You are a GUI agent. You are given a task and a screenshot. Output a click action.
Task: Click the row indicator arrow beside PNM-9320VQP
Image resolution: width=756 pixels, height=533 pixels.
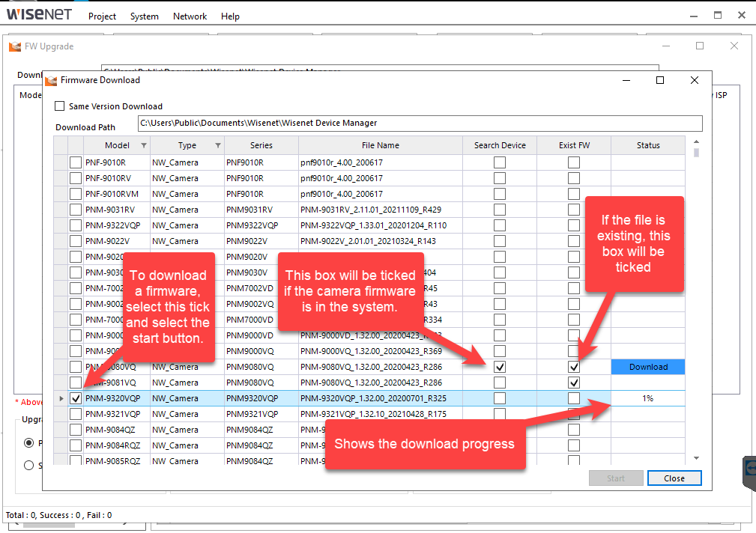coord(61,398)
